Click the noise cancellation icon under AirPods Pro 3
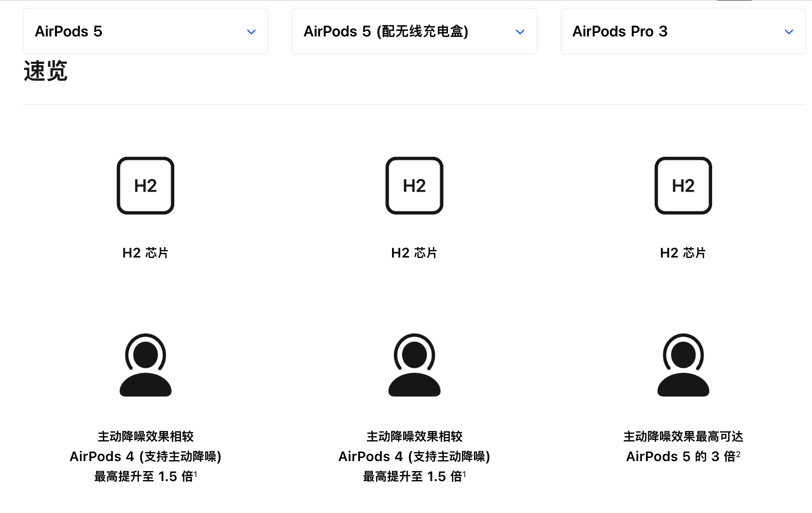Image resolution: width=812 pixels, height=513 pixels. [683, 365]
